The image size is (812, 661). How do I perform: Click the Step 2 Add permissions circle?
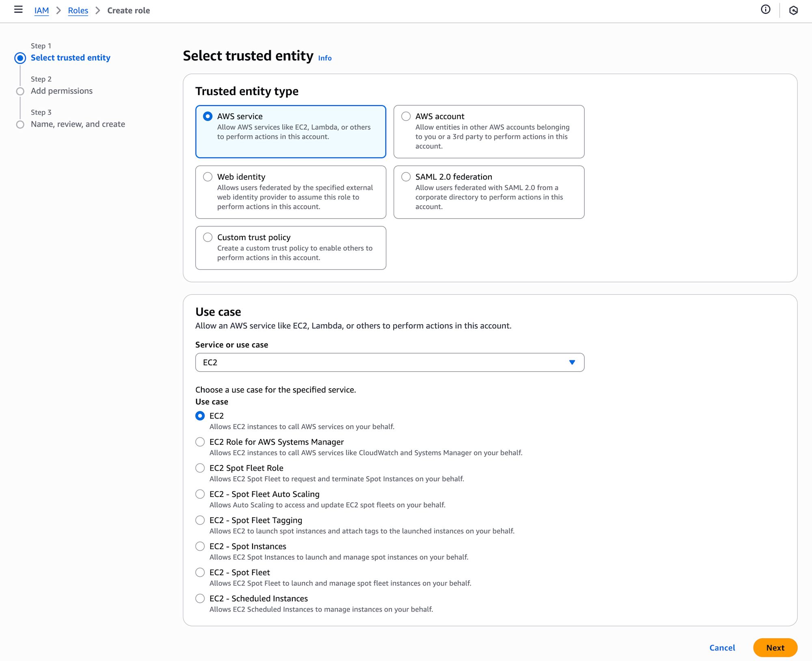coord(20,91)
